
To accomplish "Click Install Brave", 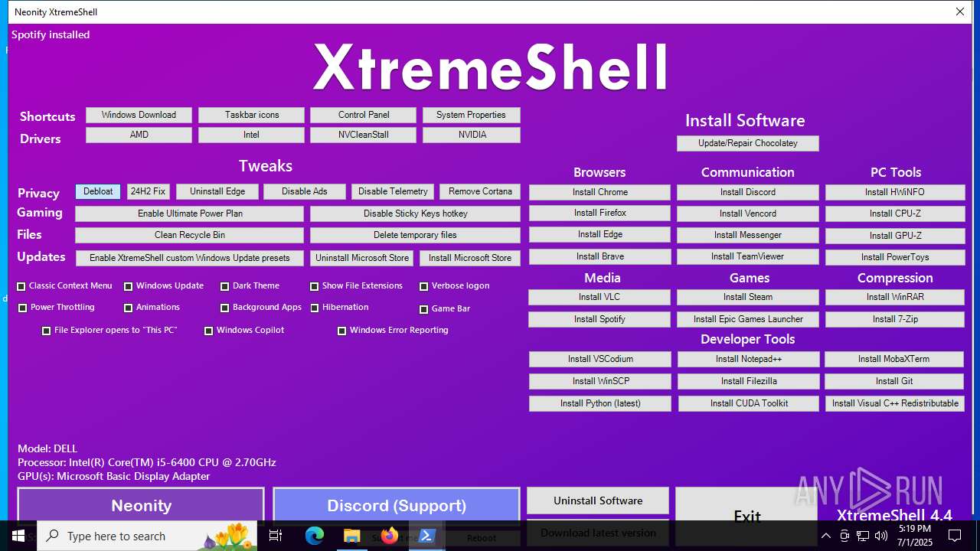I will point(599,256).
